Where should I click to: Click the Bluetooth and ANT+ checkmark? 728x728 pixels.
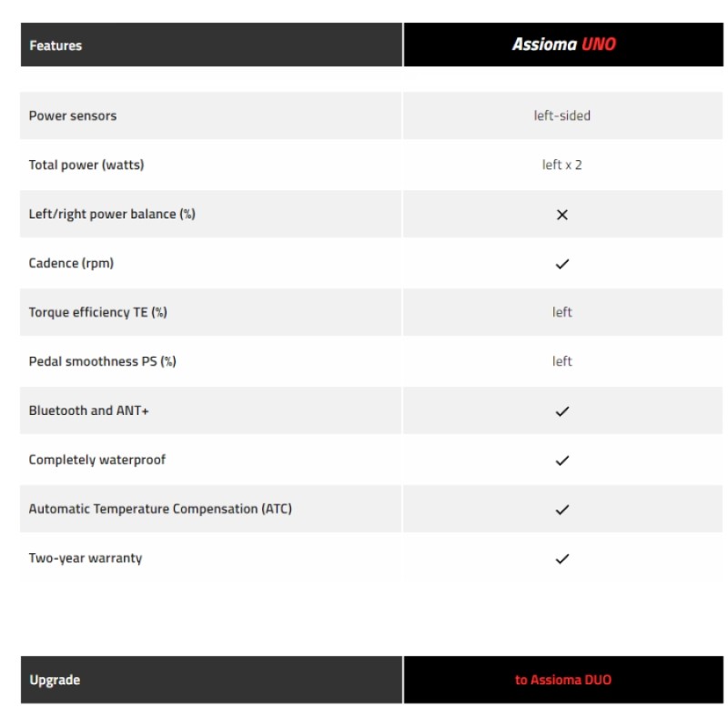561,411
